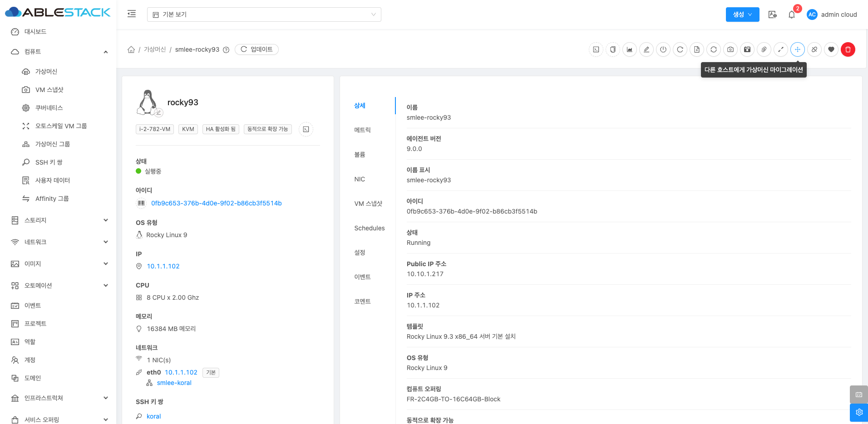
Task: Click the blue settings gear floating button
Action: 859,412
